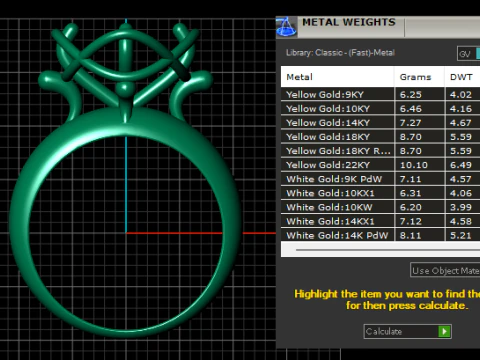480x360 pixels.
Task: Select the Yellow Gold:18KY R... row
Action: point(380,151)
